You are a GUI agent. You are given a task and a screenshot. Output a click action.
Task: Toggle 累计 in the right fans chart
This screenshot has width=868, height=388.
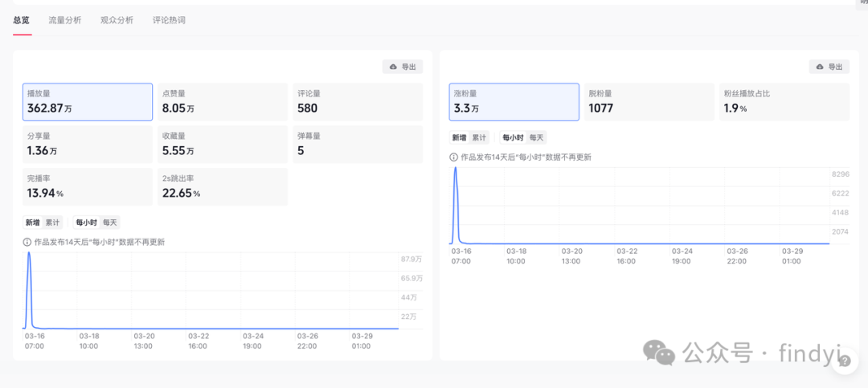[479, 138]
